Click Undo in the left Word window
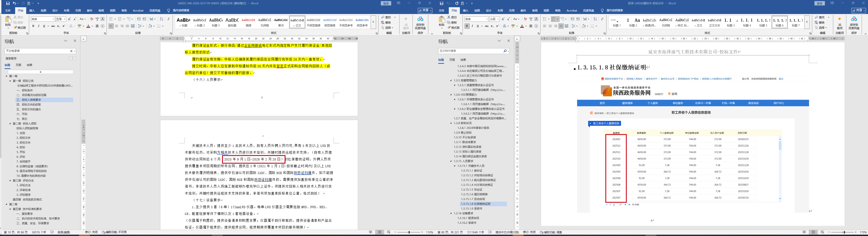Viewport: 868px width, 236px height. (14, 3)
